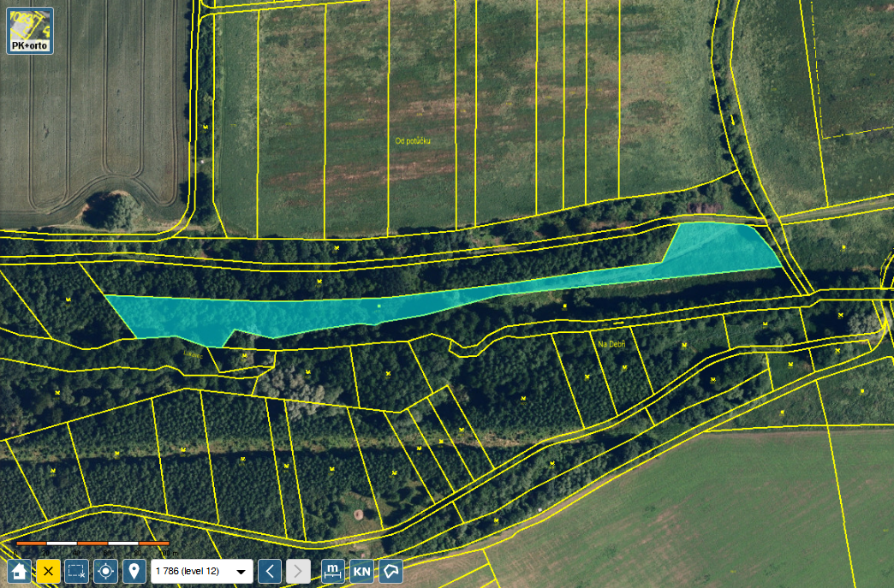Image resolution: width=894 pixels, height=588 pixels.
Task: Select the polygon drawing tool
Action: click(x=390, y=571)
